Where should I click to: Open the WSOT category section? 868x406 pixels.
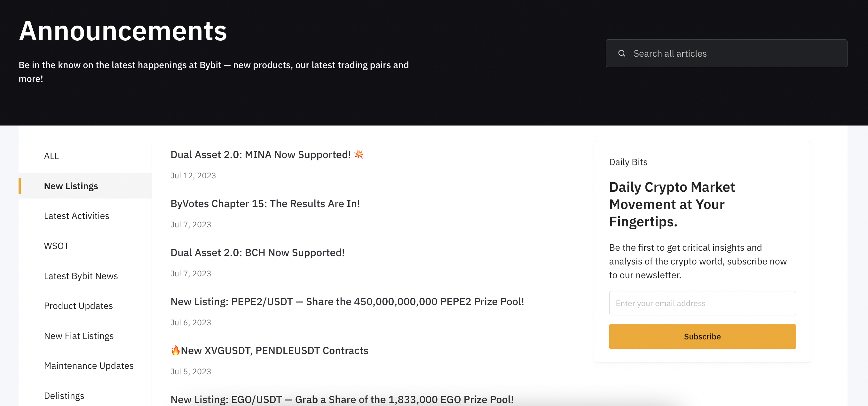point(57,245)
